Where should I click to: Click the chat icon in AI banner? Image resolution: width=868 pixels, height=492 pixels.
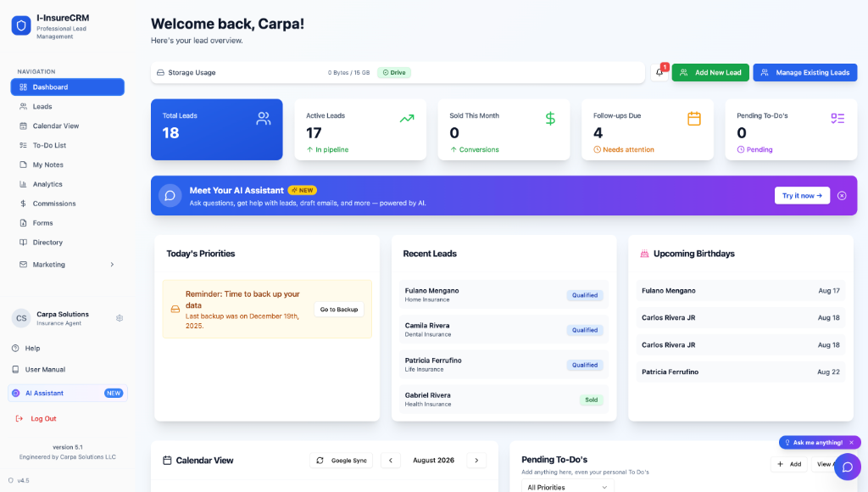pos(170,196)
